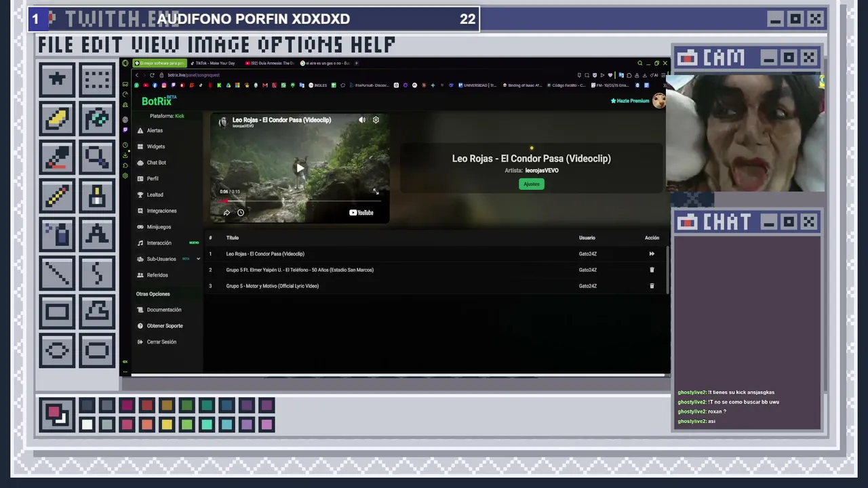This screenshot has width=868, height=488.
Task: Click Cerrar Sesión to log out
Action: 161,342
